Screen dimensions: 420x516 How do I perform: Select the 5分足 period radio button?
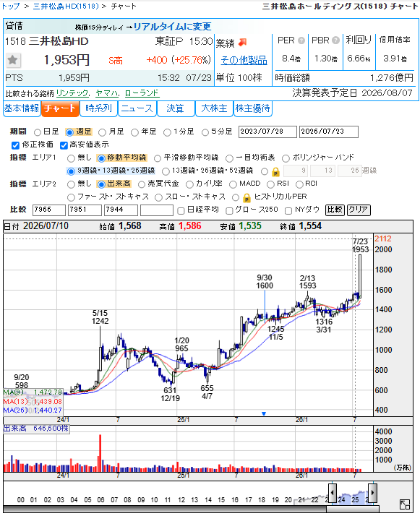coord(205,132)
